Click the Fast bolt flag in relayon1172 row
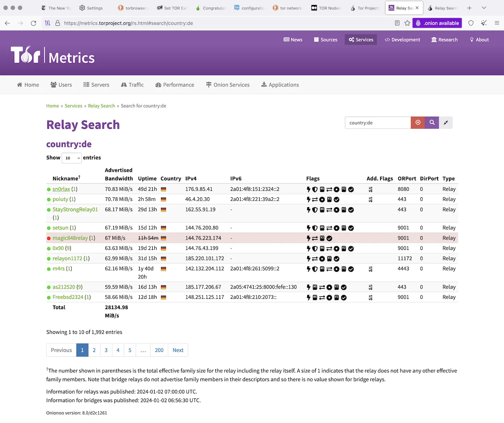Image resolution: width=504 pixels, height=423 pixels. pyautogui.click(x=308, y=259)
